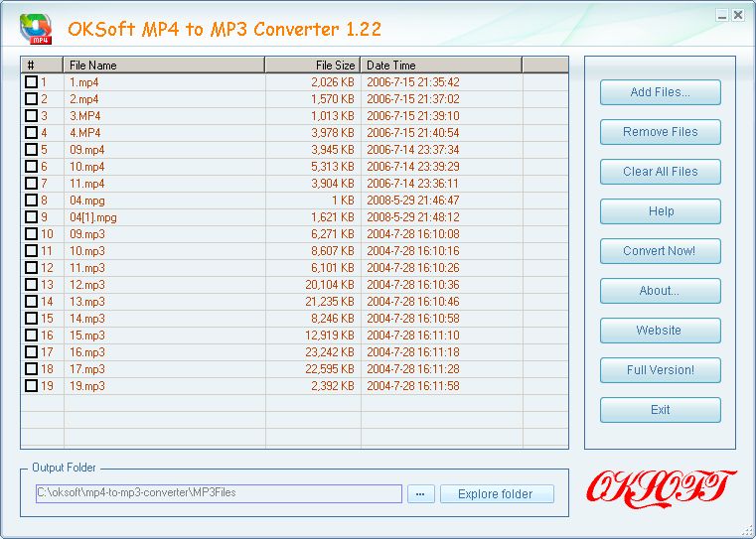Enable the checkbox for 04.mpg
Screen dimensions: 756x539
pos(32,200)
